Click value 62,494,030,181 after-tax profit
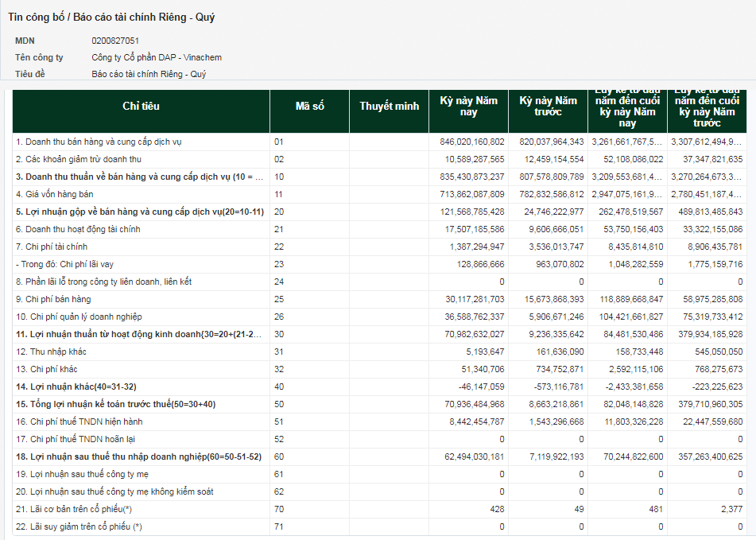 475,456
